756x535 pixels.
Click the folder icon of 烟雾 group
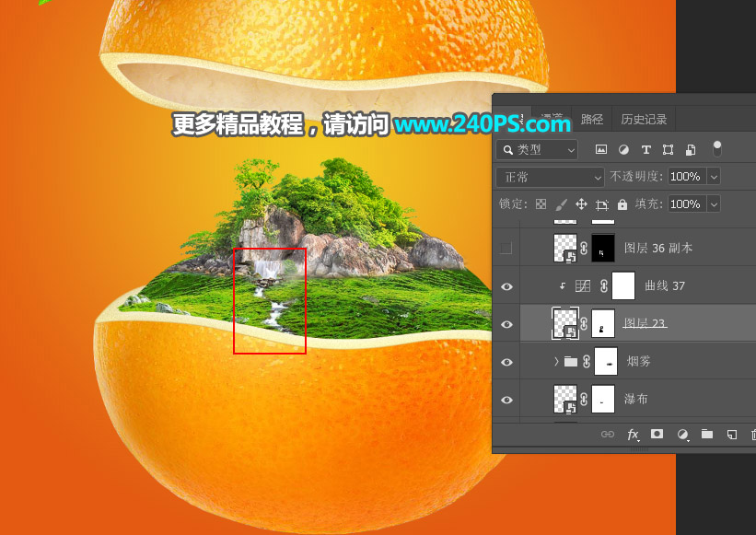click(x=571, y=361)
